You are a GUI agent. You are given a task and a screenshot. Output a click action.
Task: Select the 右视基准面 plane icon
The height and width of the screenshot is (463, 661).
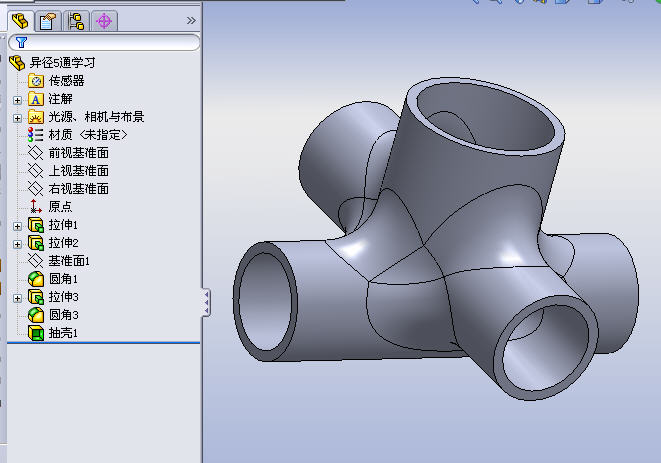35,188
